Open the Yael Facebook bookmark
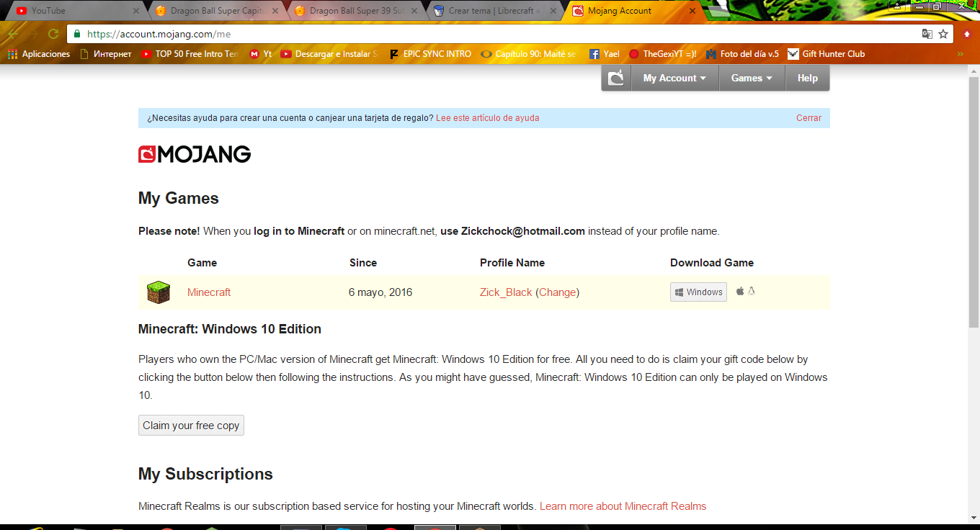 pyautogui.click(x=605, y=54)
